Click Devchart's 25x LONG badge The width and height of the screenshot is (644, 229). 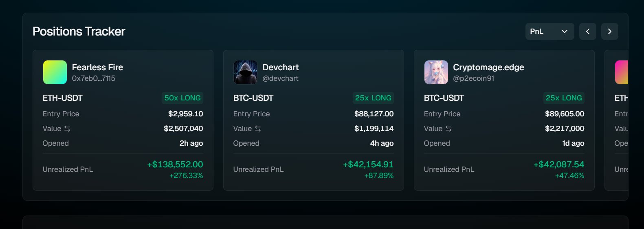373,98
